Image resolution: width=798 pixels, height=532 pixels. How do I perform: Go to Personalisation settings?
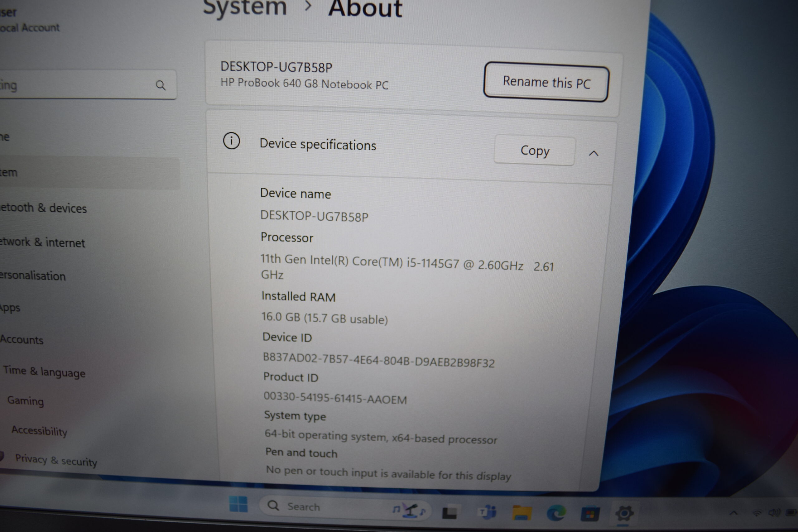(x=32, y=276)
